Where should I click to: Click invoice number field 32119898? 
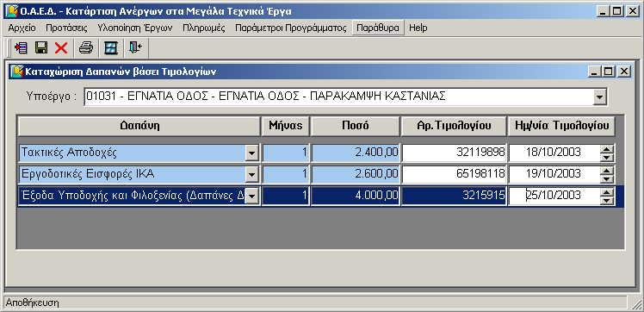coord(454,153)
